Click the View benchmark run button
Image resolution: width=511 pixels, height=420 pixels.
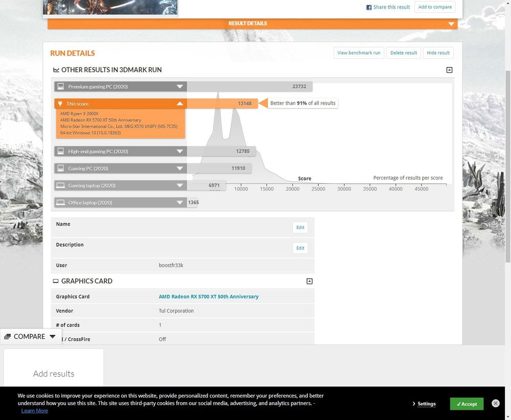[x=359, y=53]
